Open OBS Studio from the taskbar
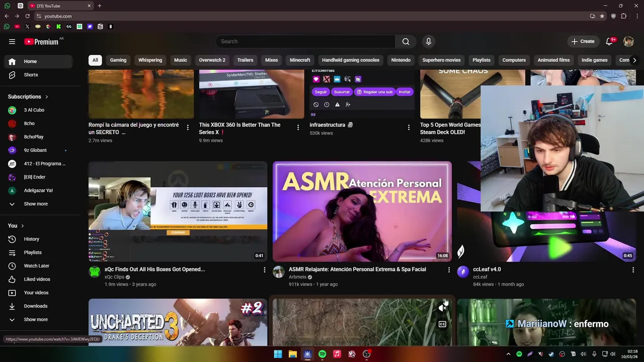644x362 pixels. 366,354
